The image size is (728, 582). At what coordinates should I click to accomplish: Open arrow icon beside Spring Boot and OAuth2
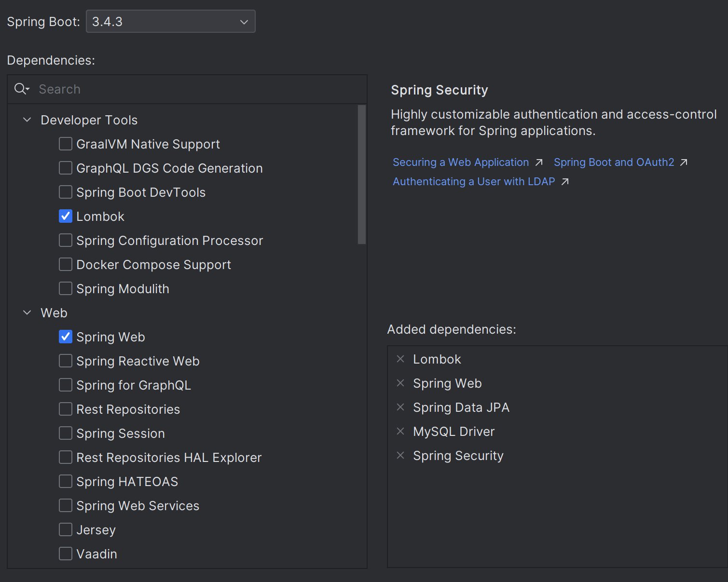(684, 162)
